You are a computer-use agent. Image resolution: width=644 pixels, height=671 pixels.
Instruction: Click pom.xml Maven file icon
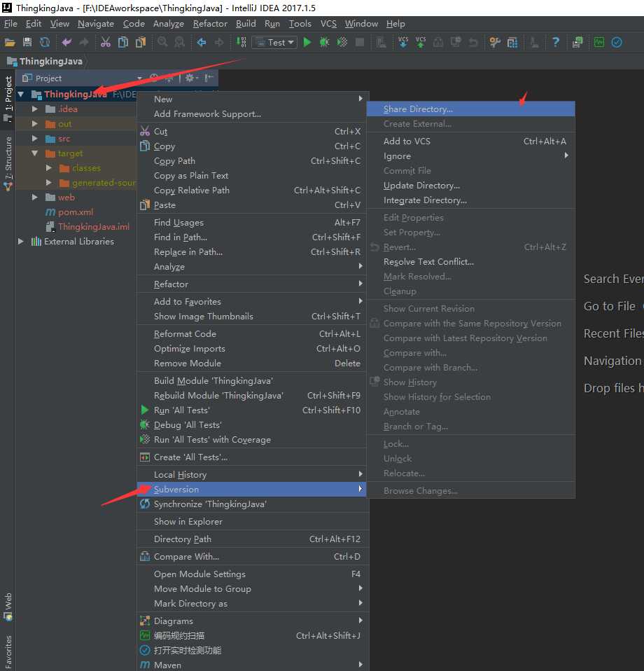50,212
